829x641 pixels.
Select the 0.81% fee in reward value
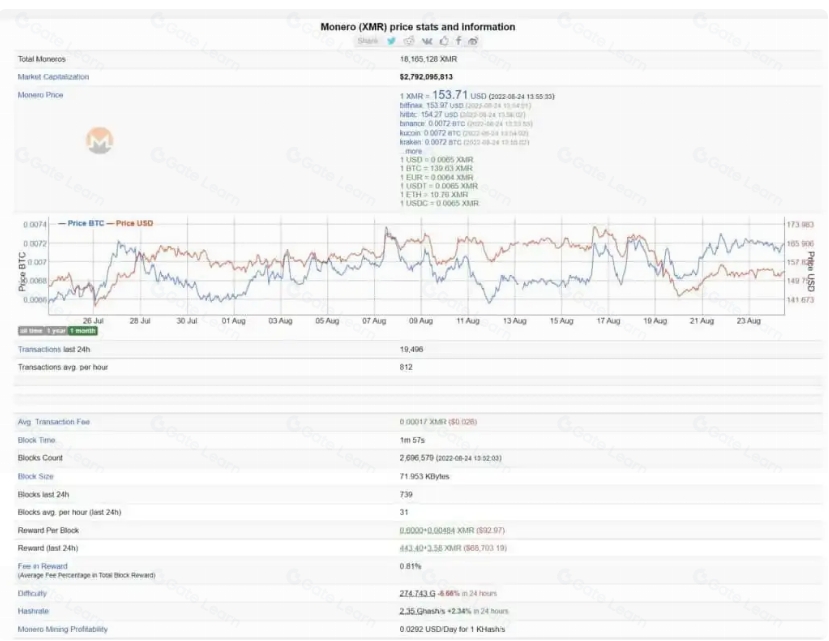[410, 566]
